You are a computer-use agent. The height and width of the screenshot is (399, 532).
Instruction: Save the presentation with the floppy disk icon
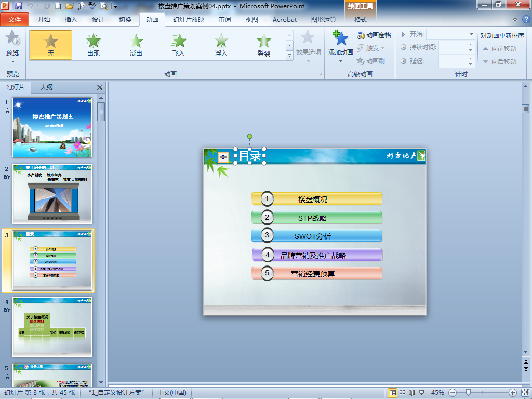(19, 6)
